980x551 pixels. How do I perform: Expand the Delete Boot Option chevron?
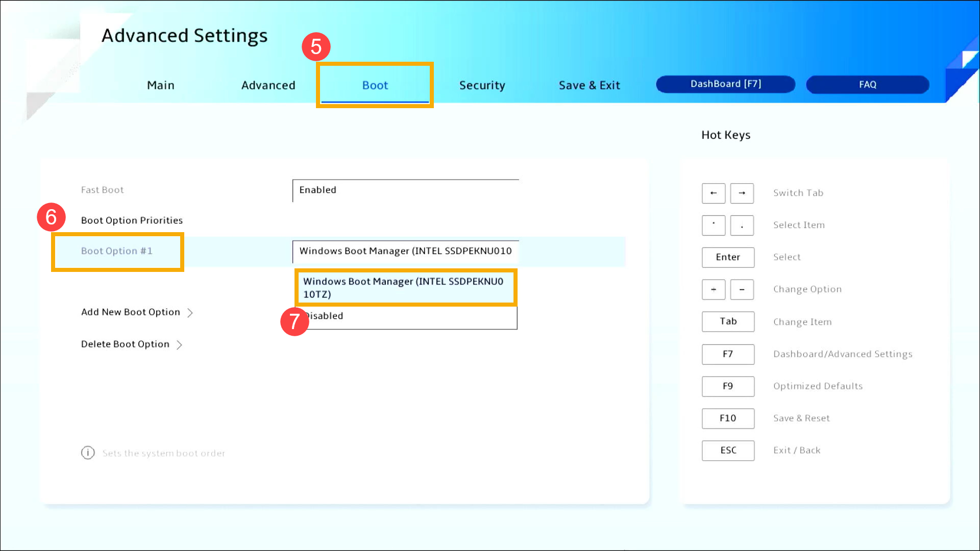pyautogui.click(x=179, y=345)
